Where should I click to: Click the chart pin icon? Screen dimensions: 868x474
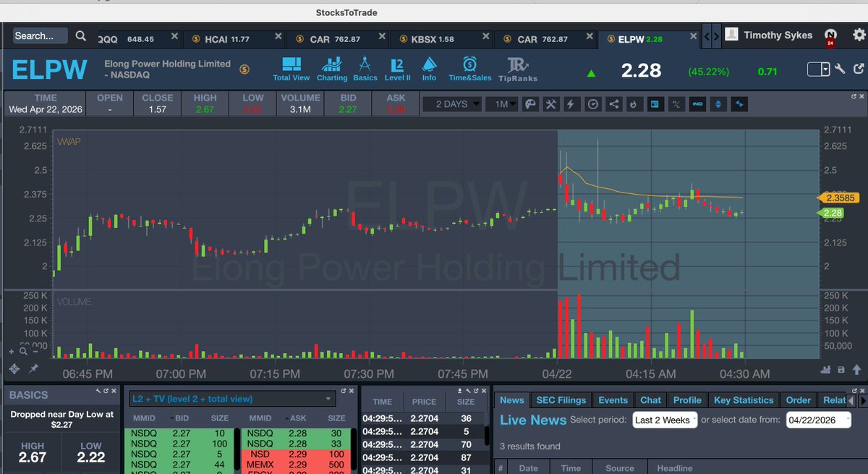click(x=33, y=368)
